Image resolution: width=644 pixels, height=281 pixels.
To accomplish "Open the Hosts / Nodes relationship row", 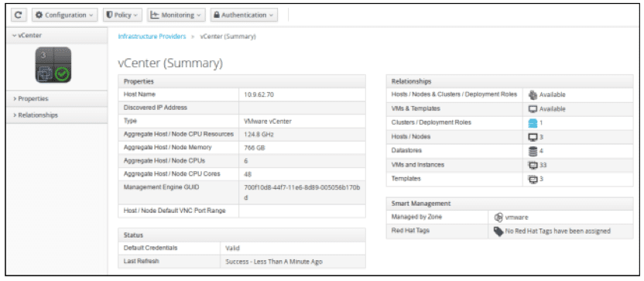I will pos(509,137).
